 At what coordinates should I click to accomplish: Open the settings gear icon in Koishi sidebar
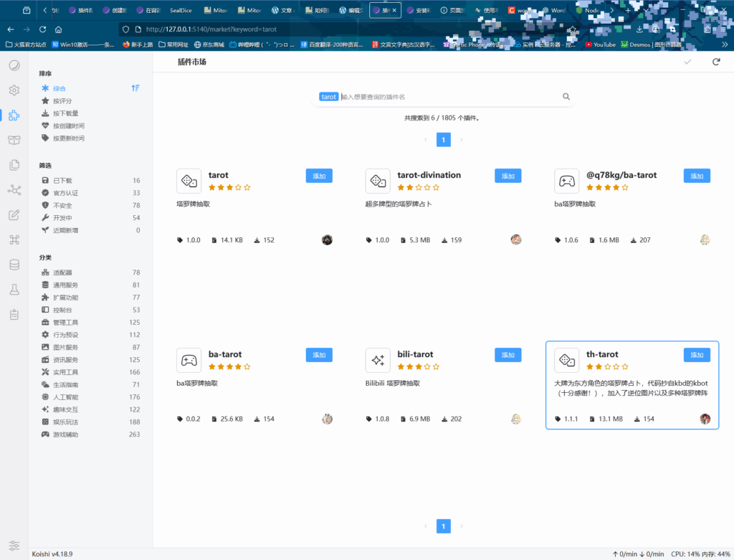coord(14,90)
